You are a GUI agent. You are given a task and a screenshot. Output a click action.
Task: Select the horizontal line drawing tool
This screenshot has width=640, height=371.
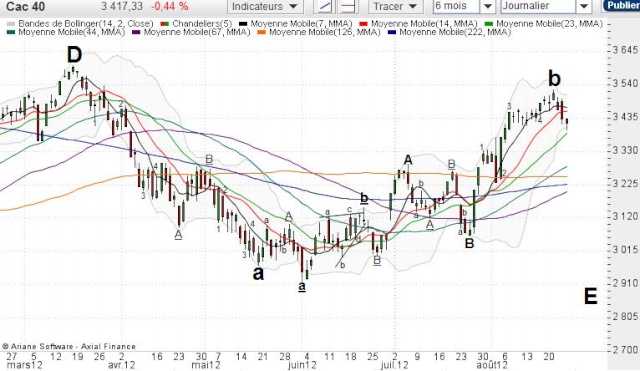tap(349, 6)
